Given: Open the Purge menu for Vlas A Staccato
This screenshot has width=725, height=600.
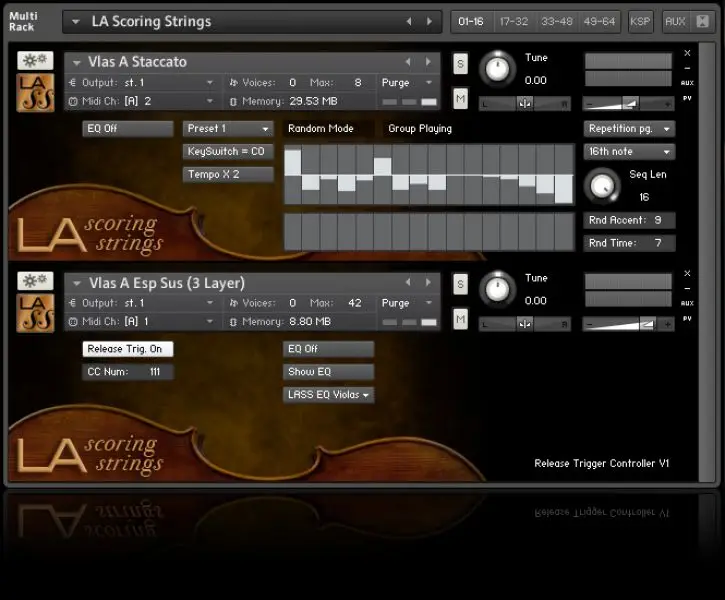Looking at the screenshot, I should click(x=407, y=83).
